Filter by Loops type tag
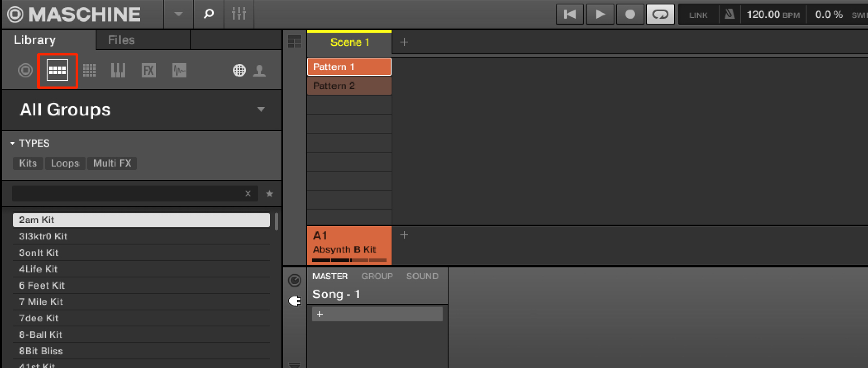868x368 pixels. [x=65, y=163]
